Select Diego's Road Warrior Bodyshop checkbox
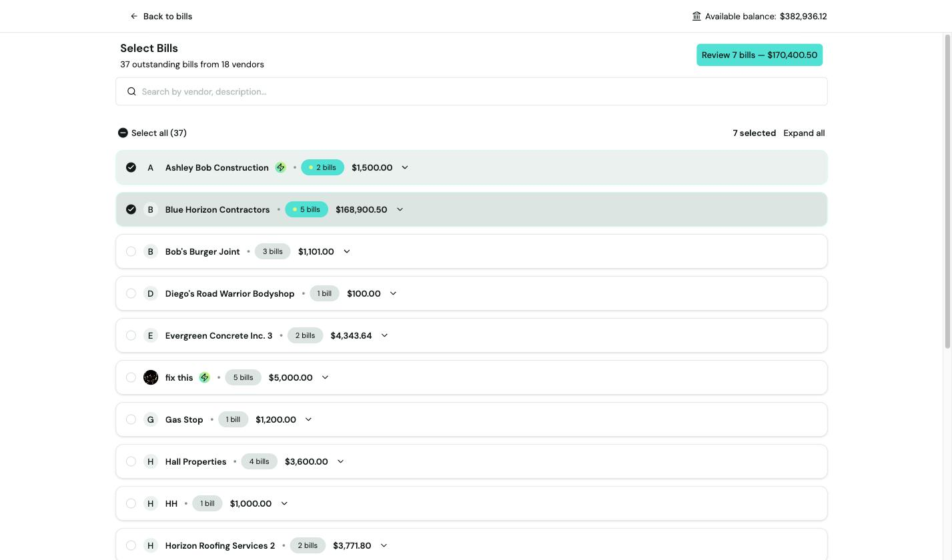Image resolution: width=952 pixels, height=560 pixels. [131, 293]
